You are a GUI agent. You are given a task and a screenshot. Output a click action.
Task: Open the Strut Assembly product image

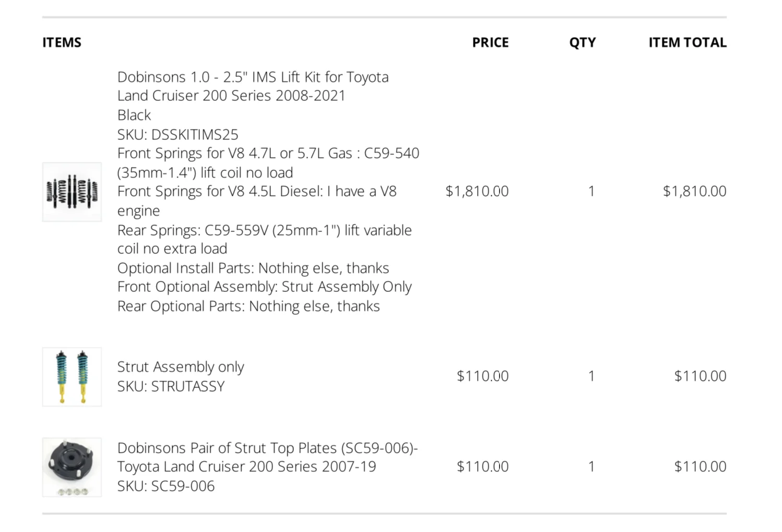72,376
